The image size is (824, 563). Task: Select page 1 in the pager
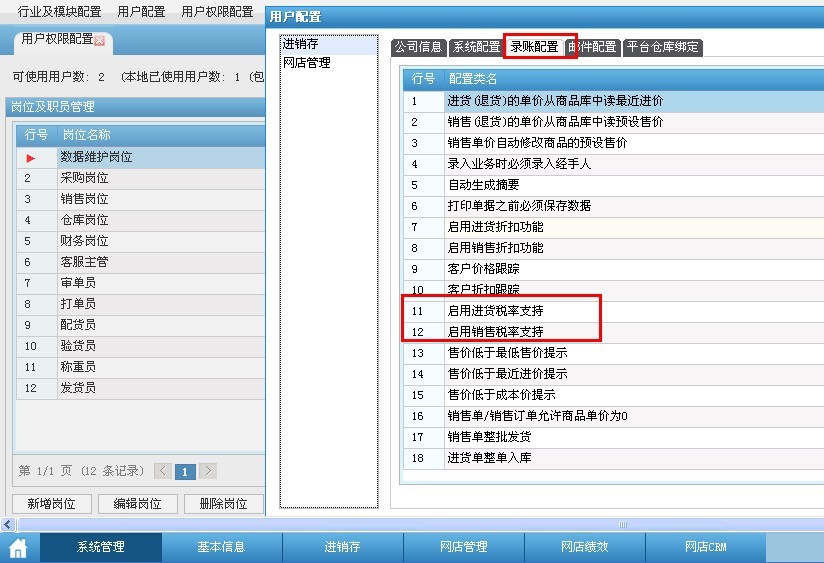point(185,472)
